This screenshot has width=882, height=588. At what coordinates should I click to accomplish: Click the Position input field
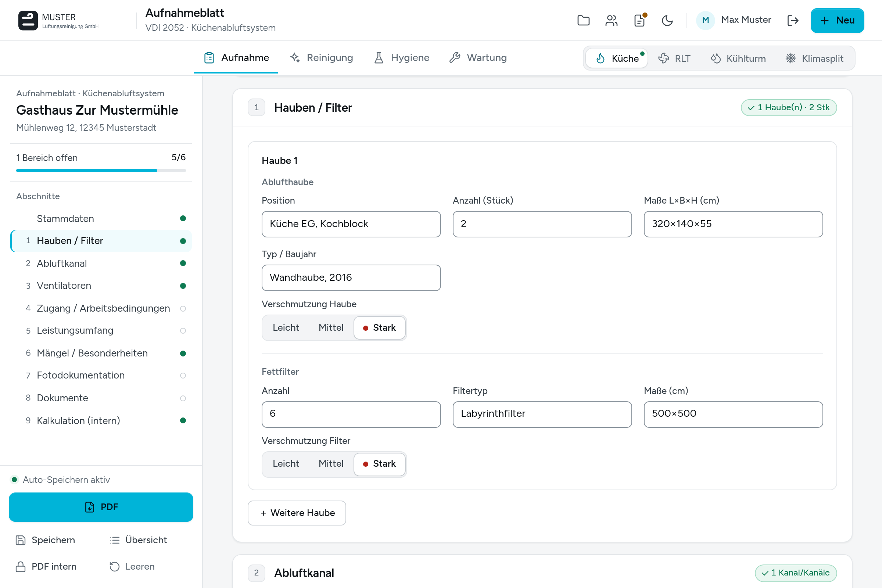coord(351,224)
